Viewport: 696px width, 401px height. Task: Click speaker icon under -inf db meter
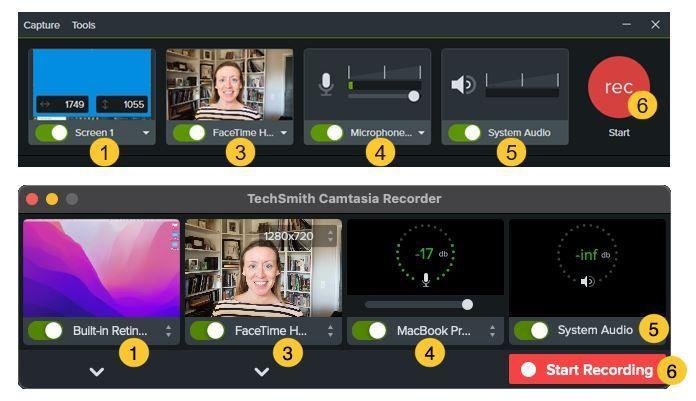[x=588, y=281]
